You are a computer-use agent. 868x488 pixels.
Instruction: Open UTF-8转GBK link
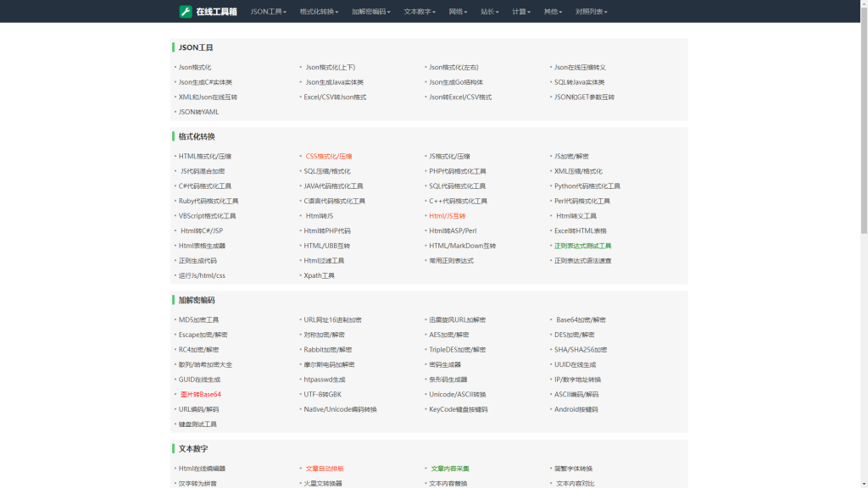point(322,395)
